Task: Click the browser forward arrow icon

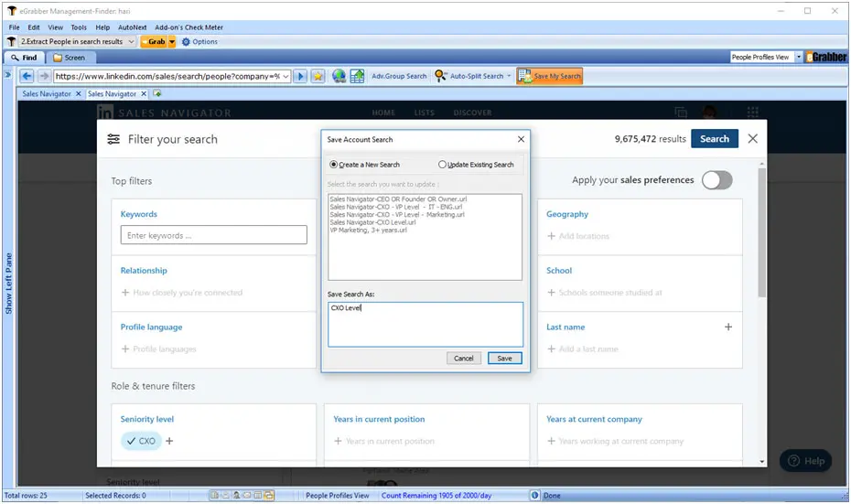Action: tap(45, 77)
